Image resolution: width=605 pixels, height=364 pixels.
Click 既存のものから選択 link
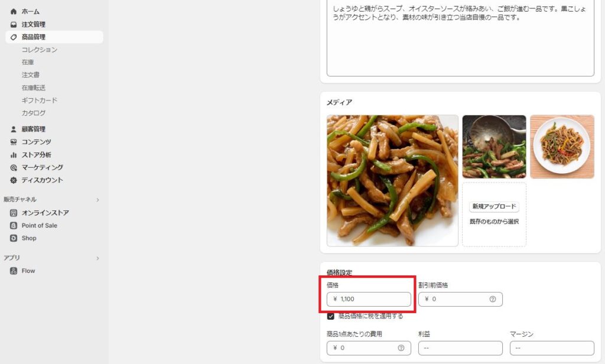[x=495, y=222]
